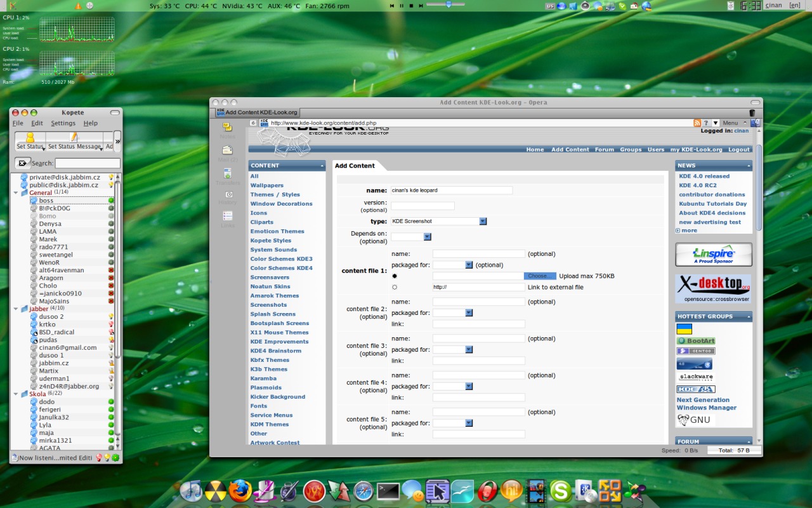This screenshot has height=508, width=812.
Task: Click the clear search icon in Kopete
Action: 23,163
